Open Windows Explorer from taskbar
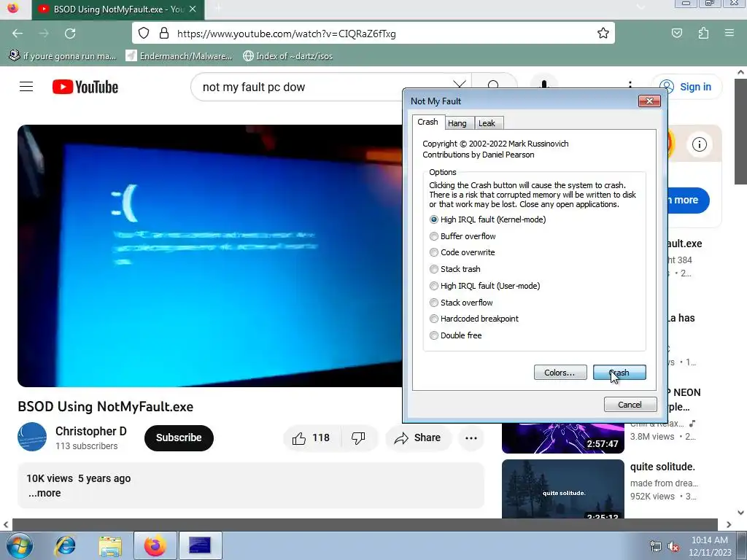 (110, 545)
